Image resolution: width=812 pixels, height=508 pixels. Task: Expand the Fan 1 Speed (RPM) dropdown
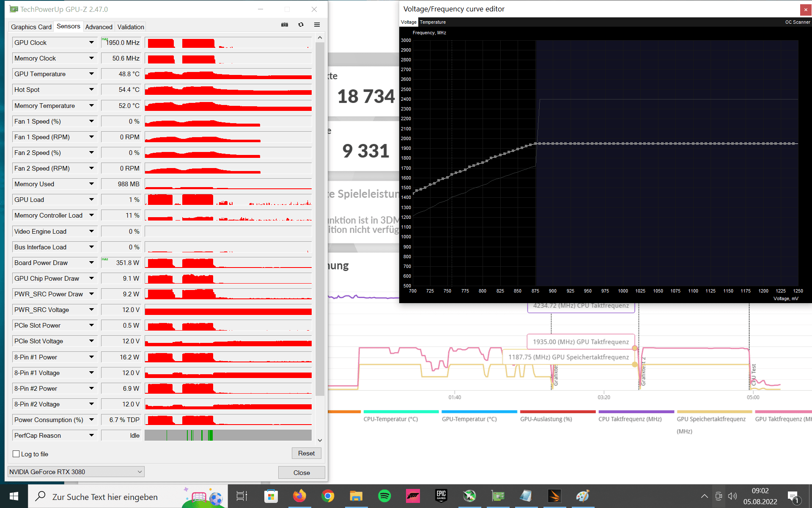tap(91, 137)
